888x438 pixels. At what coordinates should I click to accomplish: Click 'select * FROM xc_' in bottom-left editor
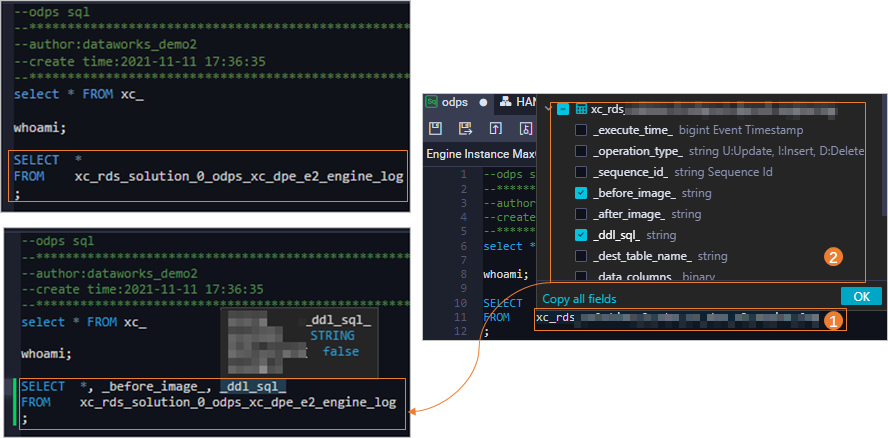[84, 322]
